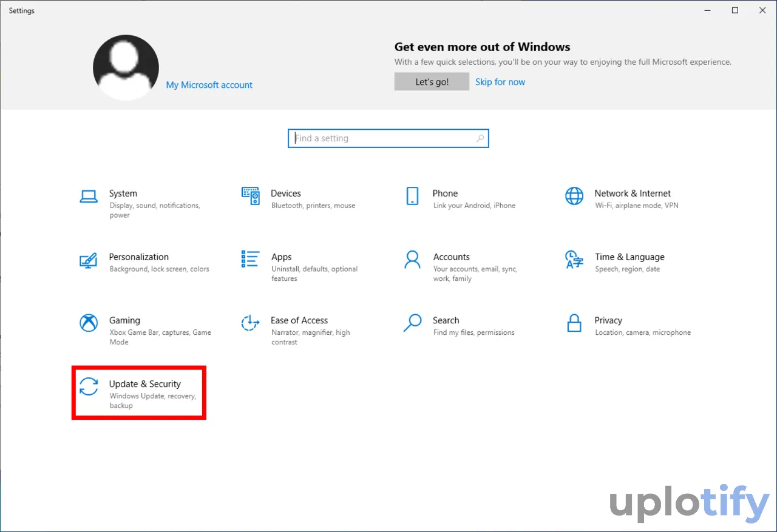Click the System category title

pos(123,194)
